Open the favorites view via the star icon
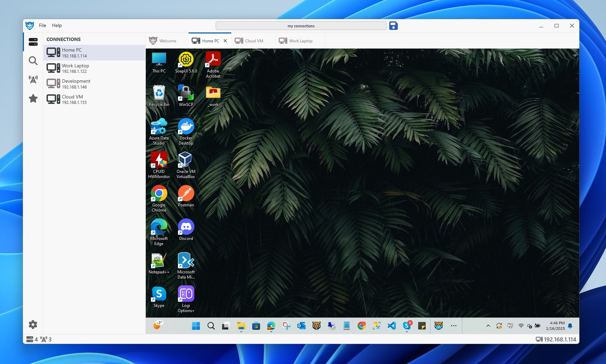 (x=33, y=98)
